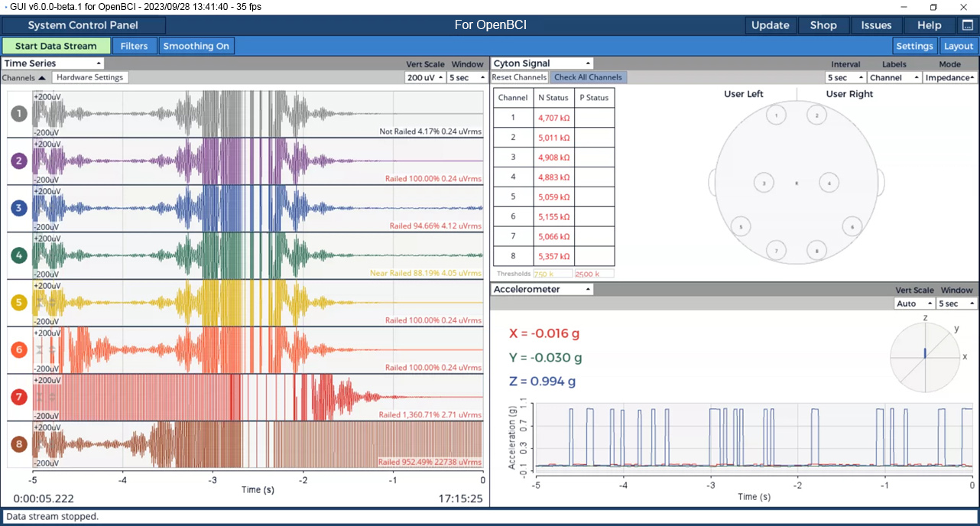Open the Layout selector
Viewport: 980px width, 526px height.
pyautogui.click(x=958, y=46)
